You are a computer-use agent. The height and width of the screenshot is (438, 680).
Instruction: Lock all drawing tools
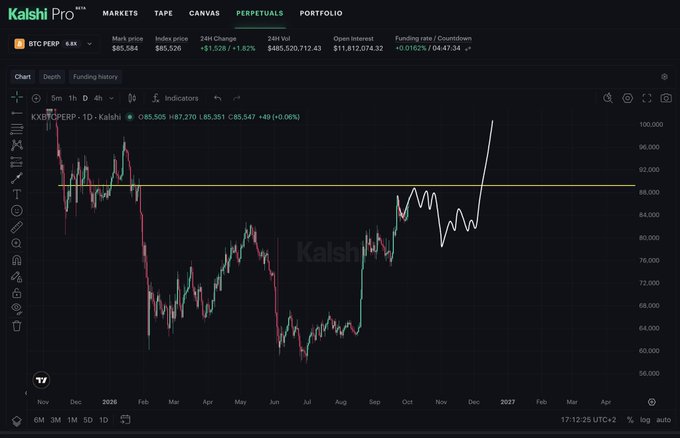17,293
